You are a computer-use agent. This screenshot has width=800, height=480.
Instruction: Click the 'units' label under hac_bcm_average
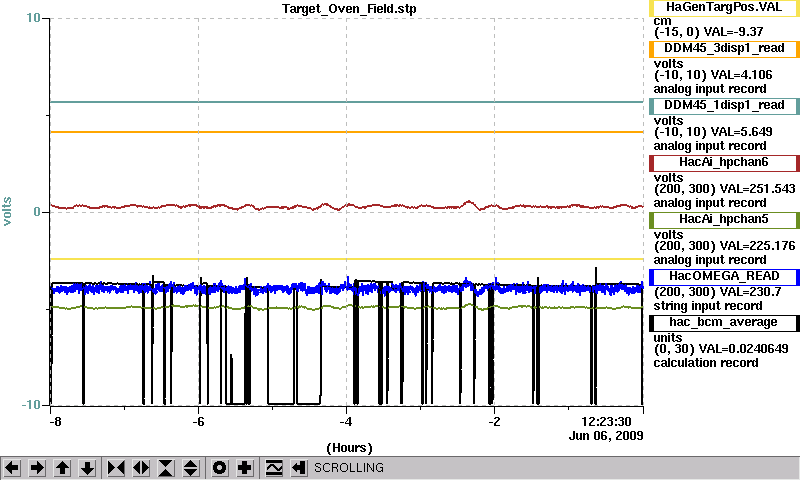pos(668,338)
